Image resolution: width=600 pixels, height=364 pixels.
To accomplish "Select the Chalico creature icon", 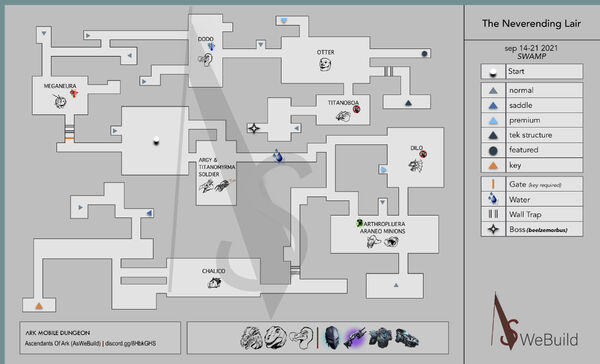I will 214,283.
